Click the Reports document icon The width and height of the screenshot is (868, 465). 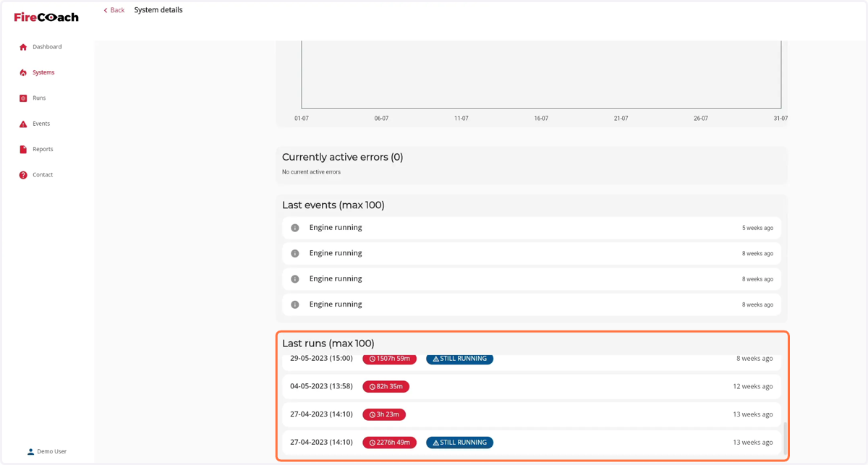(x=23, y=149)
